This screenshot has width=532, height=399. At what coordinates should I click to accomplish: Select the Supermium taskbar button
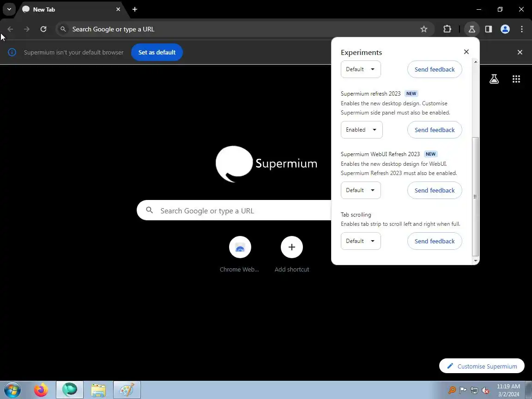70,390
